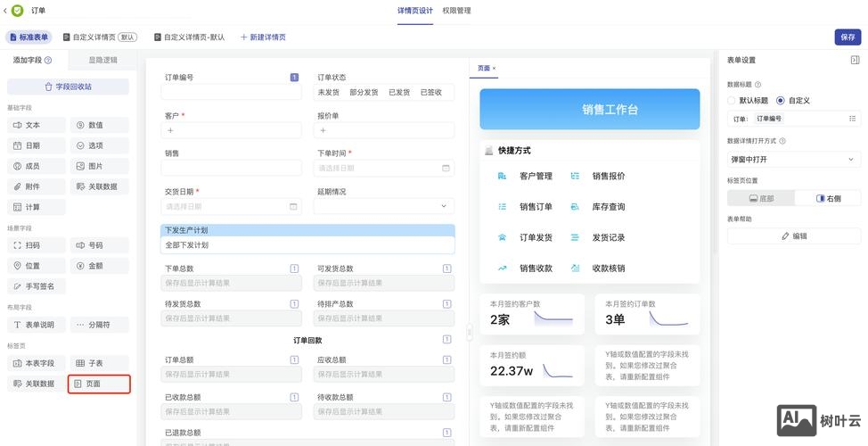Viewport: 868px width, 446px height.
Task: Add a 文本 text field
Action: (36, 125)
